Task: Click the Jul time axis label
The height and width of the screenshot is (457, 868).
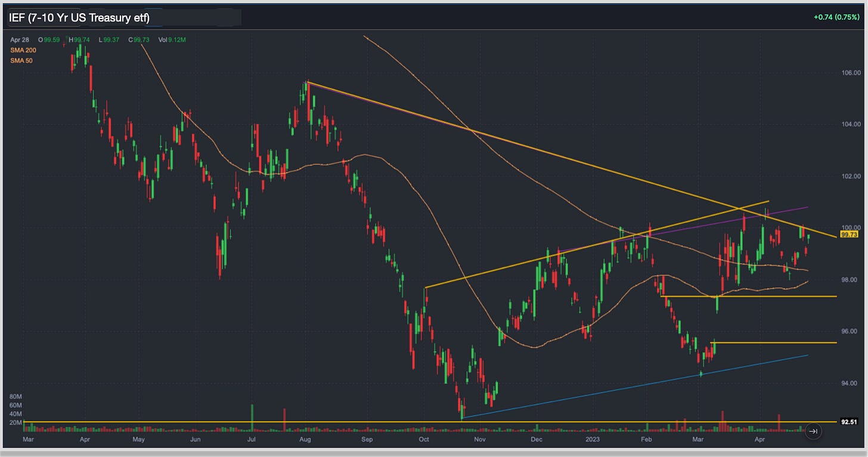Action: point(251,439)
